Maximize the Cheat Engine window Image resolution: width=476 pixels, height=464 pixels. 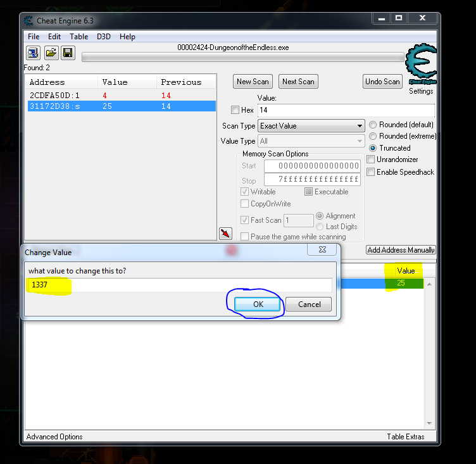[x=399, y=18]
